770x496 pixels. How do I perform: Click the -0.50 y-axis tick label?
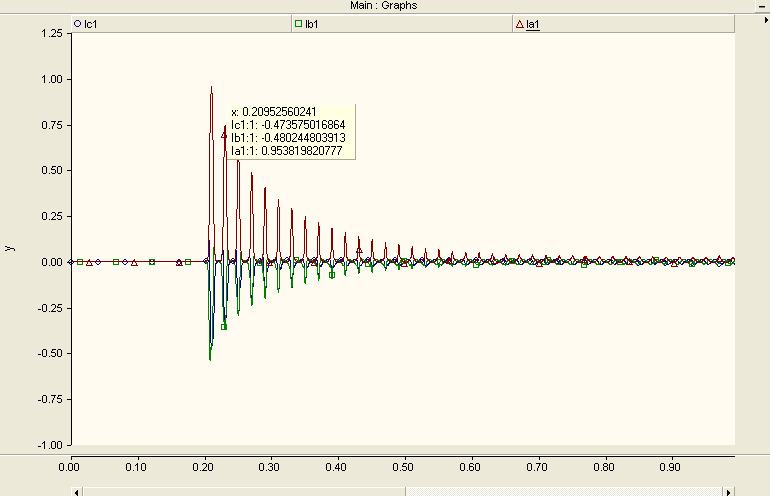click(x=50, y=354)
